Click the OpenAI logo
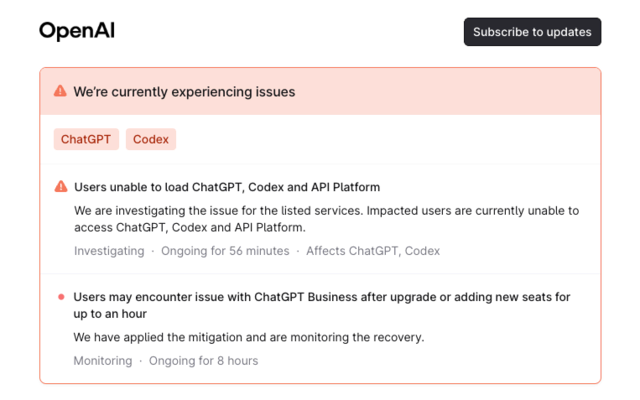 coord(77,31)
